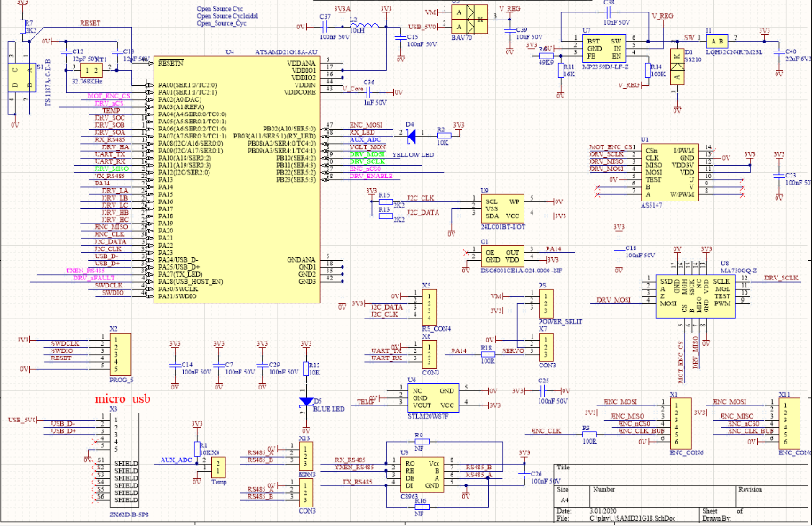
Task: Select the 32.768KHz crystal value
Action: click(x=86, y=82)
